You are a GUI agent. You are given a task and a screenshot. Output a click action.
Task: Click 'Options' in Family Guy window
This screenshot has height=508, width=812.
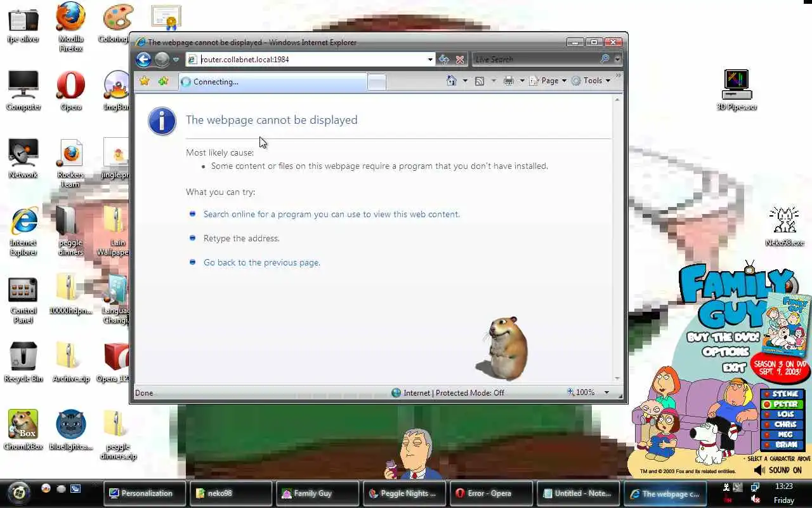point(726,352)
